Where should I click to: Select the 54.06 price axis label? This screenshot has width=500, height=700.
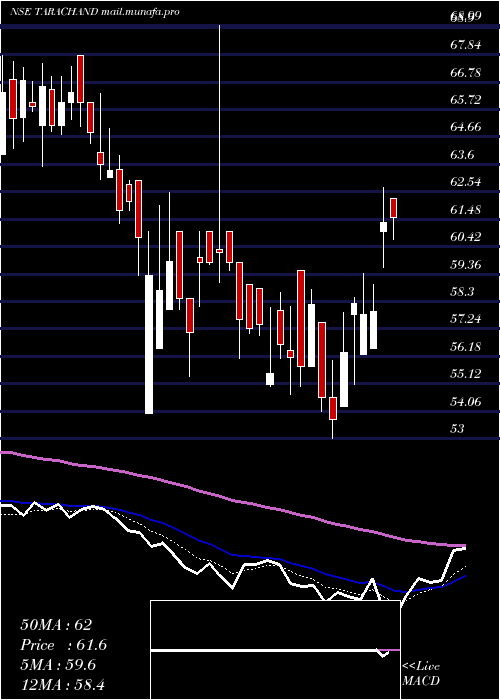[466, 401]
